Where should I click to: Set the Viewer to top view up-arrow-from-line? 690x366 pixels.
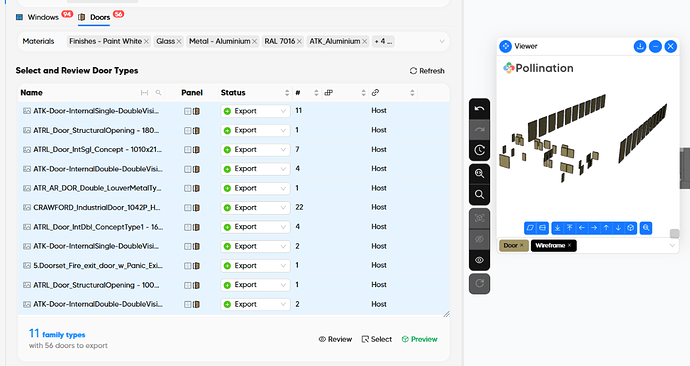coord(569,228)
